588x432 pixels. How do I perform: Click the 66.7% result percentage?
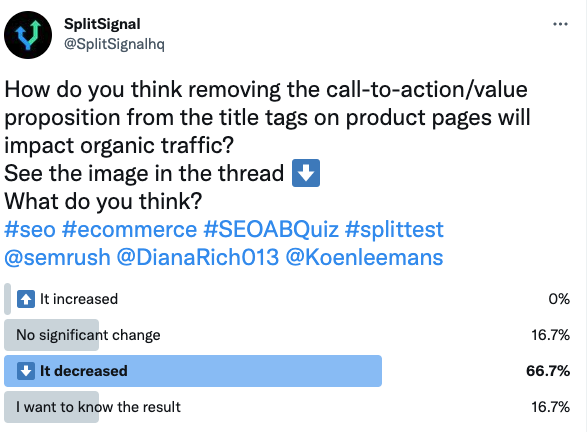click(548, 371)
